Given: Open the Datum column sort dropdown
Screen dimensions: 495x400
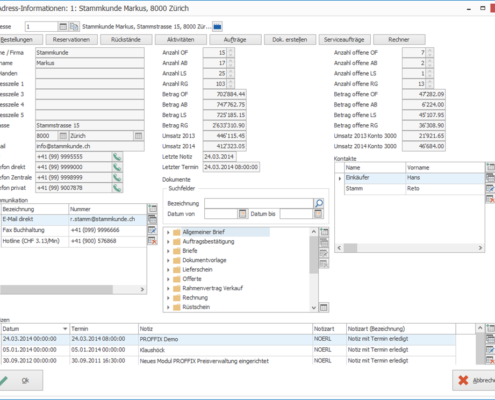Looking at the screenshot, I should coord(65,329).
